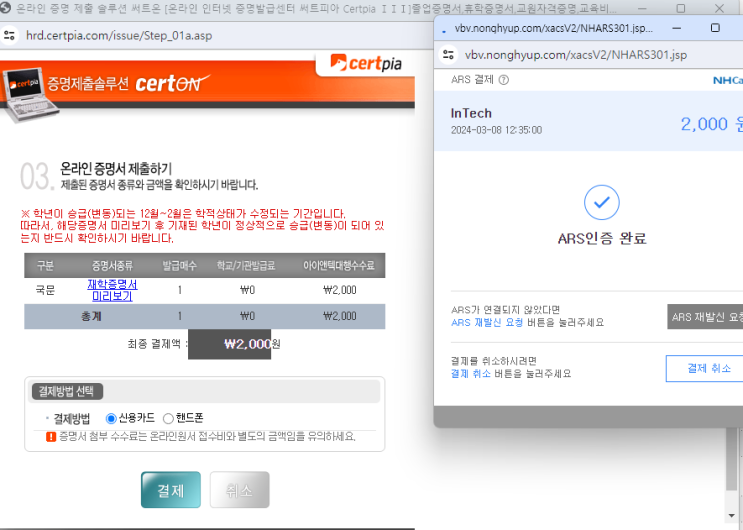Click the blue 결제 취소 inline text
Viewport: 743px width, 530px height.
pyautogui.click(x=471, y=374)
